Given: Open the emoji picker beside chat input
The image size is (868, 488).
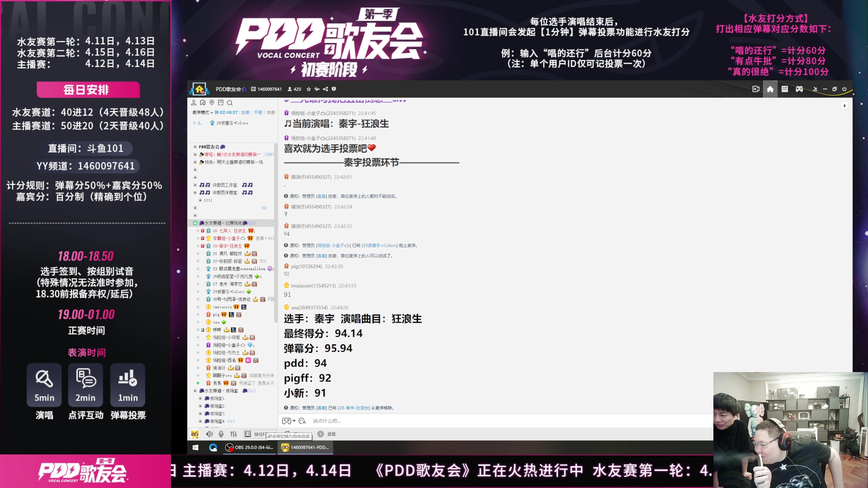Looking at the screenshot, I should [x=302, y=421].
